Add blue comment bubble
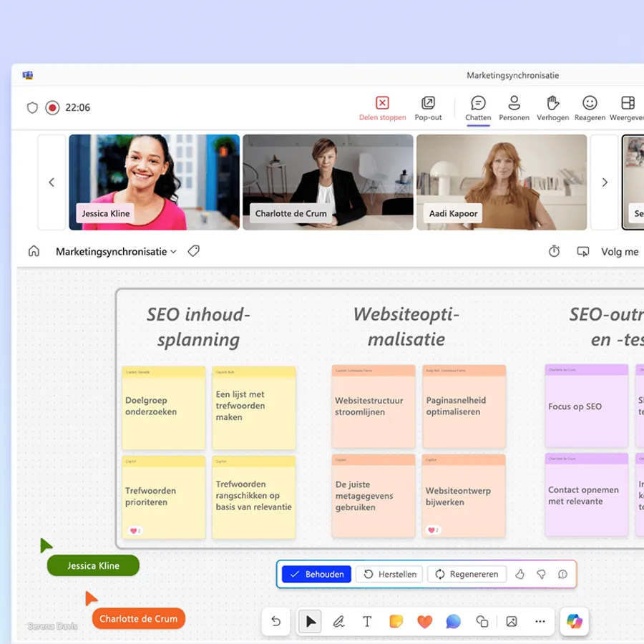 (453, 621)
